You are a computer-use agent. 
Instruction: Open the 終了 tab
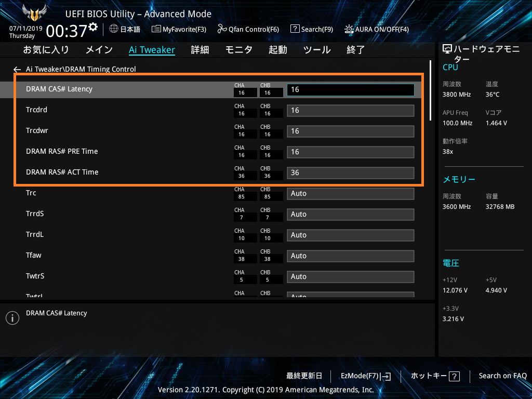(355, 50)
